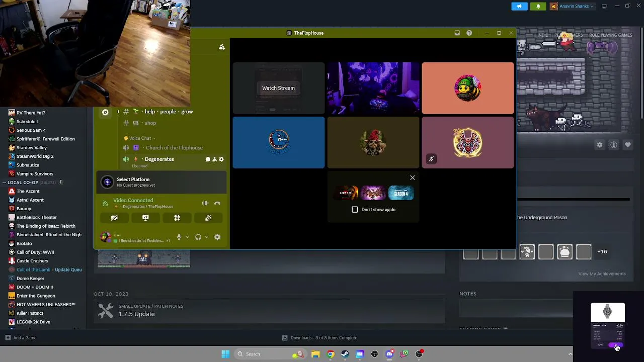The image size is (644, 362).
Task: Click the Select Platform quest banner
Action: (x=162, y=182)
